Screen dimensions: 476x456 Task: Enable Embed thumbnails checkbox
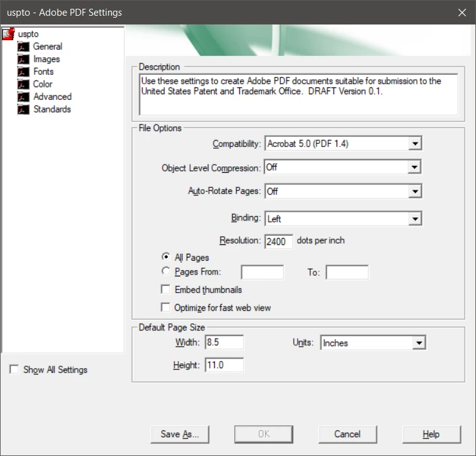[x=165, y=289]
